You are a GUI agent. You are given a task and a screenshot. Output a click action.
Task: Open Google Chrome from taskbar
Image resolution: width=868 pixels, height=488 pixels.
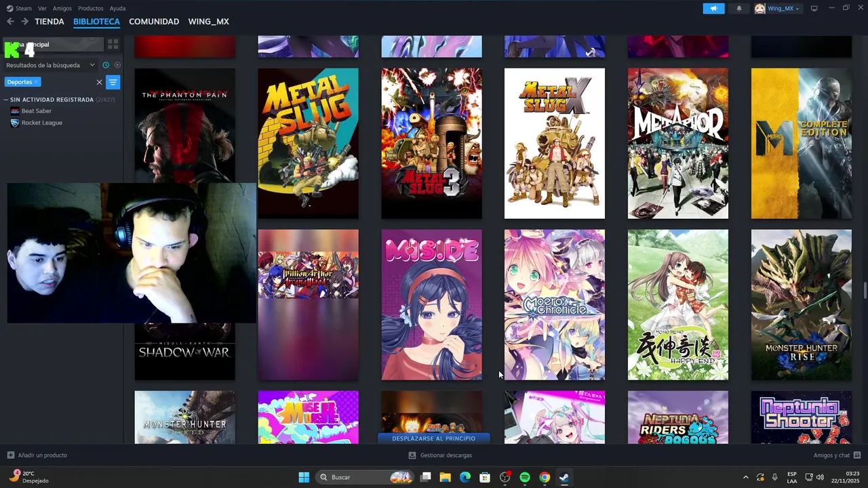(545, 477)
